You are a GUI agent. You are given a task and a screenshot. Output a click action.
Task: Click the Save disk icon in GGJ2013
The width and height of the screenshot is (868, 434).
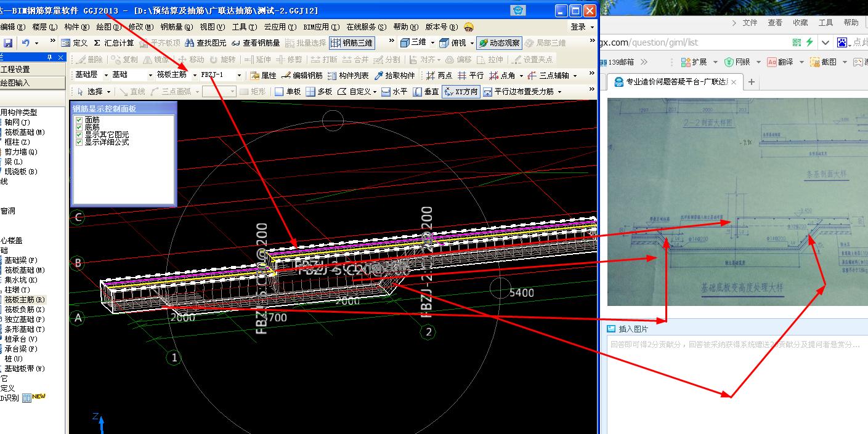point(8,43)
